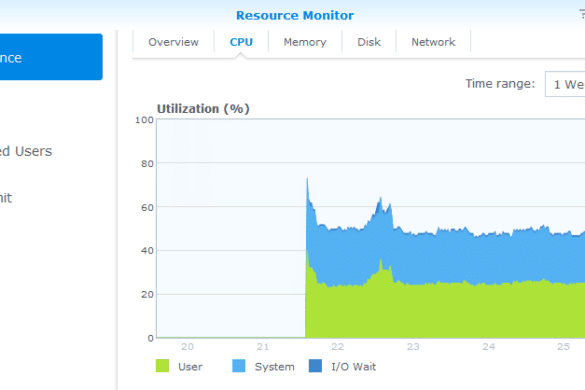Image resolution: width=585 pixels, height=390 pixels.
Task: Click the peak spike in CPU chart
Action: coord(307,179)
